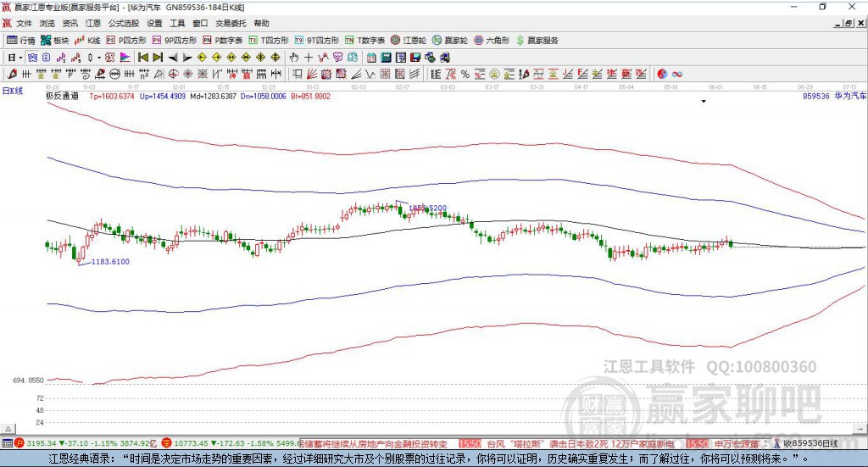This screenshot has width=868, height=467.
Task: Open the 工具 menu
Action: pos(177,23)
